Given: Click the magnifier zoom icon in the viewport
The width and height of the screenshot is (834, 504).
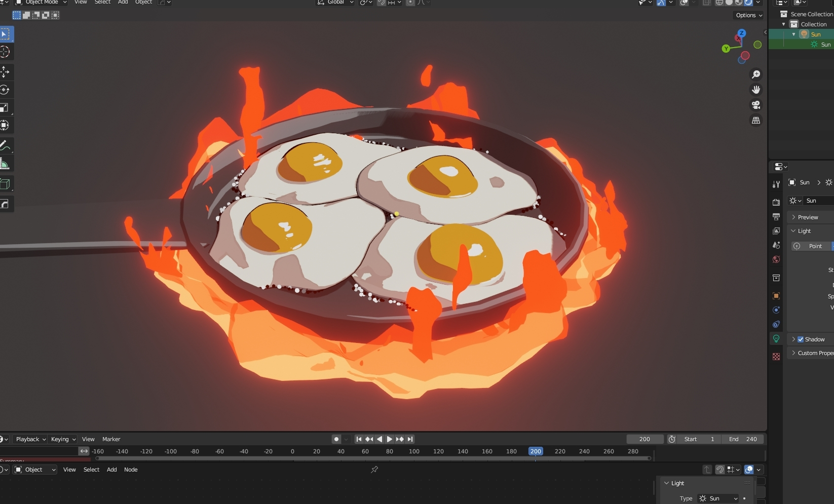Looking at the screenshot, I should (756, 74).
